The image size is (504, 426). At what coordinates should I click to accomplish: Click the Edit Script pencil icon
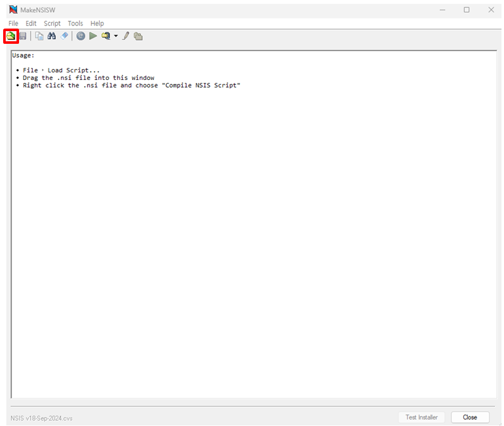(126, 36)
